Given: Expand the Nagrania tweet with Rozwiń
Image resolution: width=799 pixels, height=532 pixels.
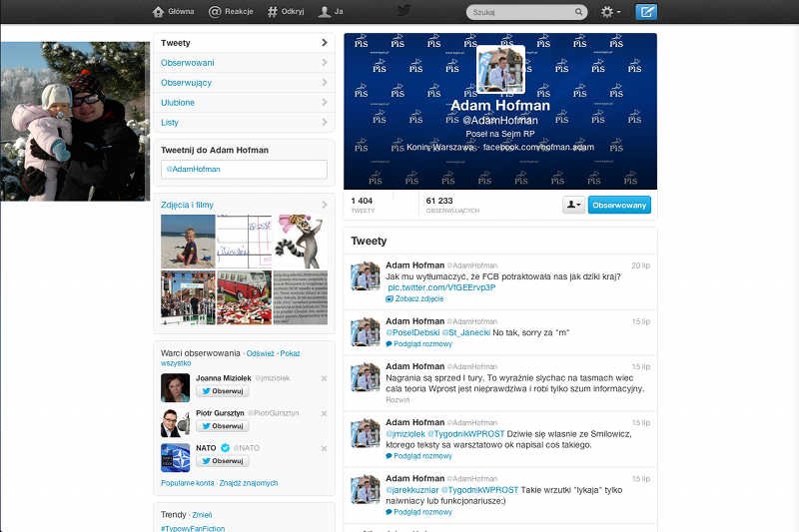Looking at the screenshot, I should coord(398,400).
